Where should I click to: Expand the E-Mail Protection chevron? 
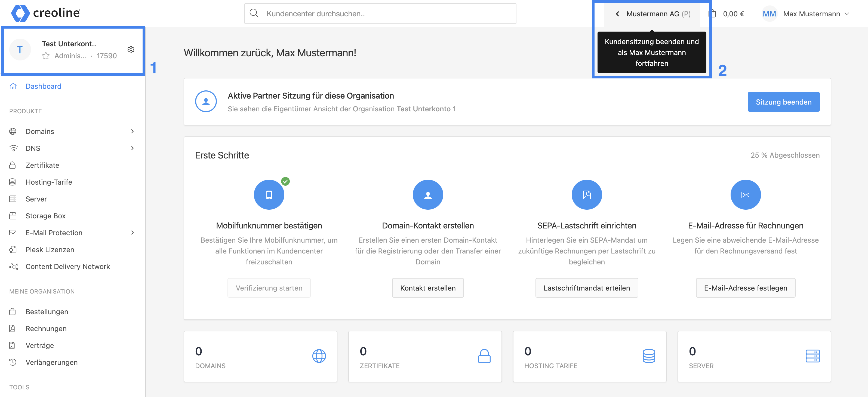(133, 232)
